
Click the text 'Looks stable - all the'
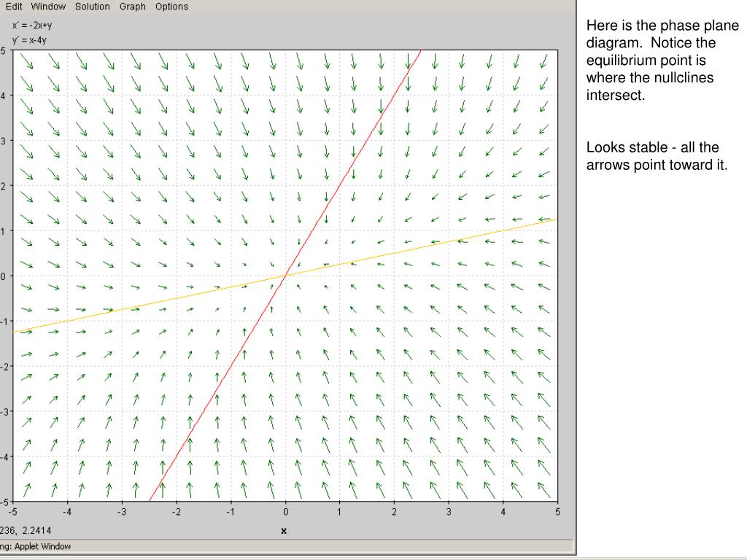tap(653, 147)
